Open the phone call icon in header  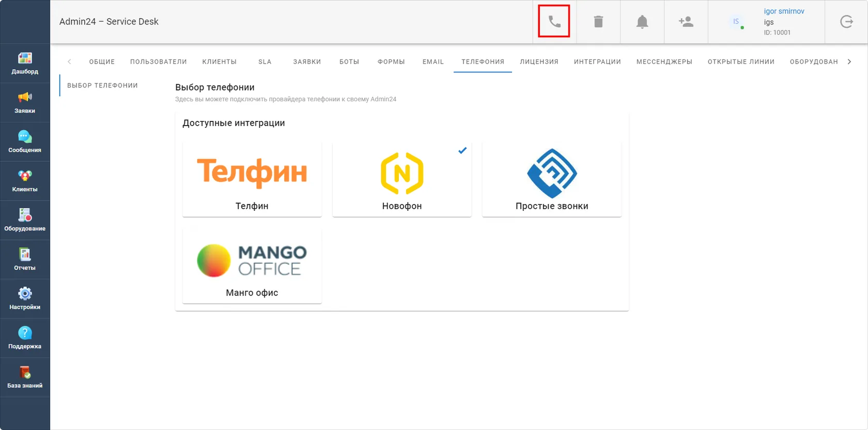pos(554,22)
